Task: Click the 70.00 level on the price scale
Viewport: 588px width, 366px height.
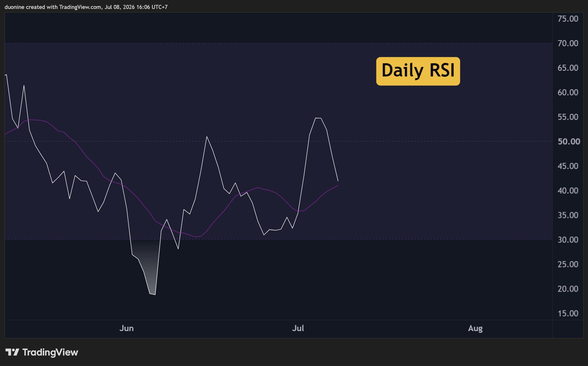Action: [568, 43]
